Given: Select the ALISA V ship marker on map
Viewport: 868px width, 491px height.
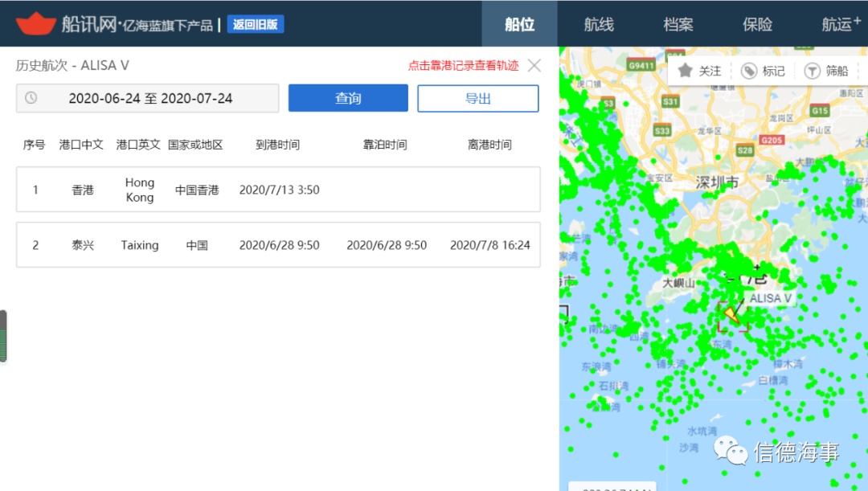Looking at the screenshot, I should tap(731, 314).
